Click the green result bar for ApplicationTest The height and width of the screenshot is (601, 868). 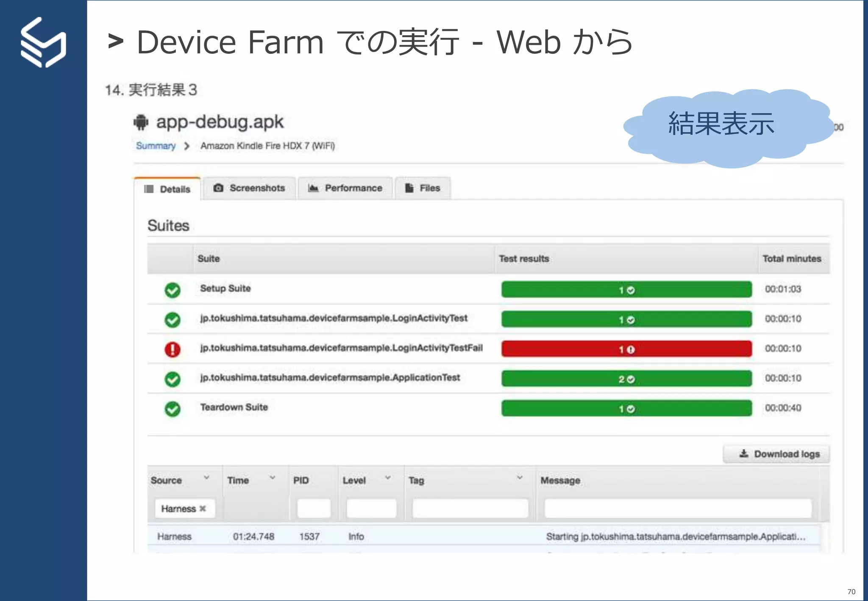coord(626,378)
